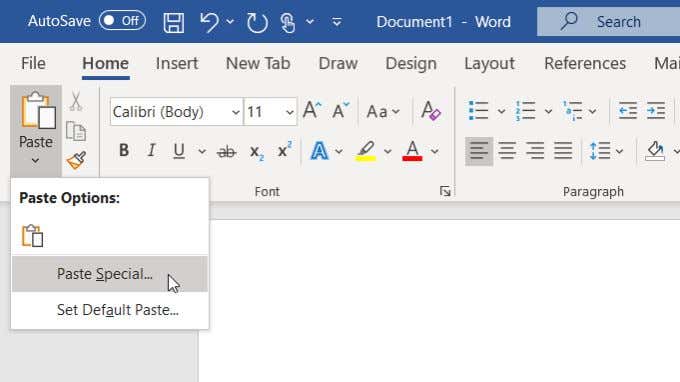Choose Set Default Paste option

[110, 310]
